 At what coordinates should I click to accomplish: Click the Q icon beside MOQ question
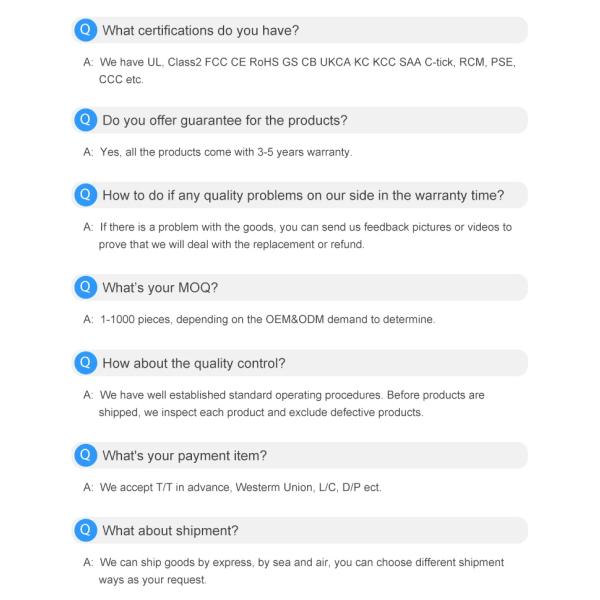(86, 288)
